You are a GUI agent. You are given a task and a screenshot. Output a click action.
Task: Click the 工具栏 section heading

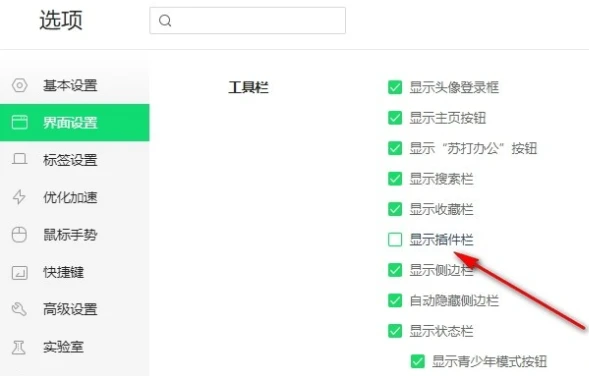pyautogui.click(x=248, y=88)
